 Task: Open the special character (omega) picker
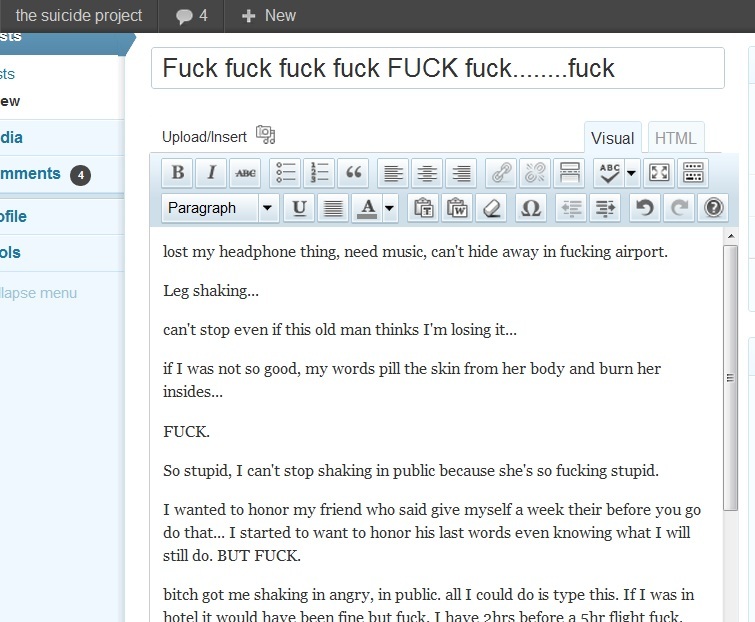[x=531, y=208]
